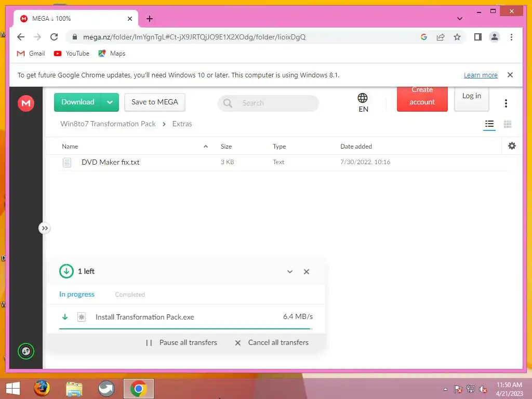
Task: Go to Win8to7 Transformation Pack breadcrumb
Action: [x=108, y=124]
